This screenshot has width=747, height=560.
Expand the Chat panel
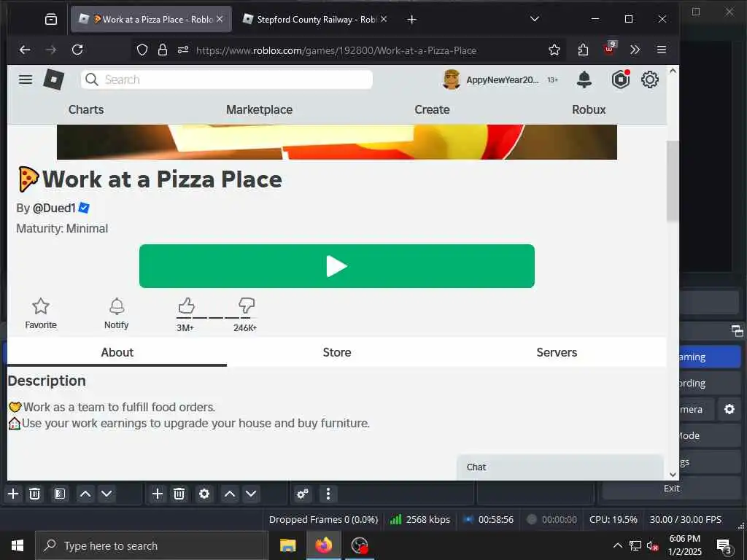(x=560, y=467)
